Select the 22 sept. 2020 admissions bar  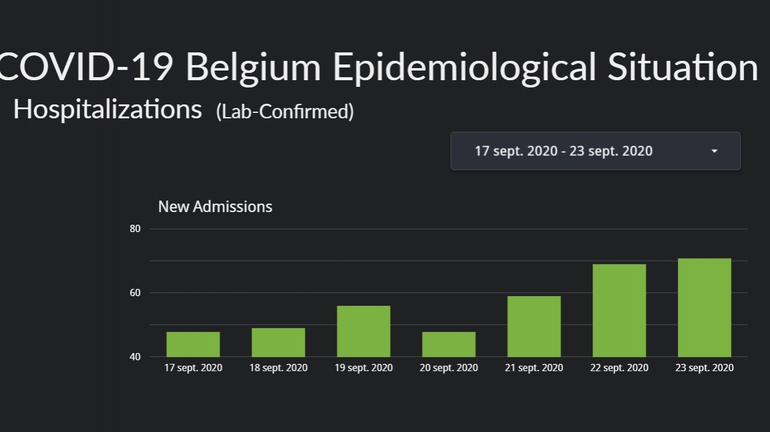(x=619, y=310)
